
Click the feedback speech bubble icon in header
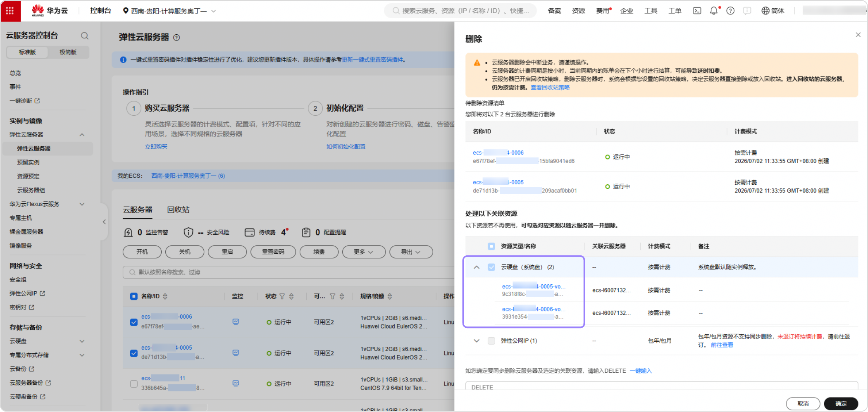tap(747, 11)
